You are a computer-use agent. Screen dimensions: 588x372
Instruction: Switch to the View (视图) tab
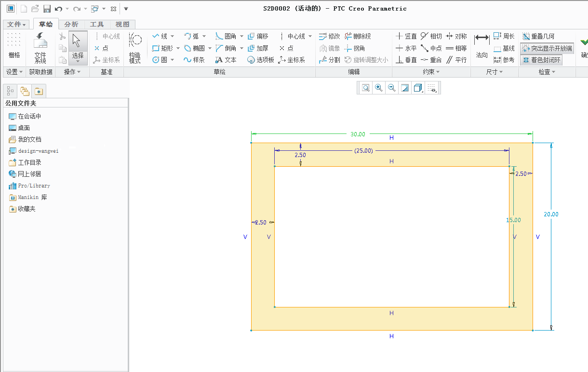pos(122,25)
